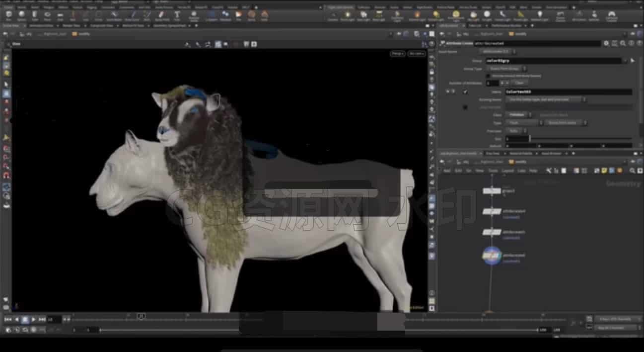
Task: Open the parameter pane gear menu
Action: [x=606, y=43]
